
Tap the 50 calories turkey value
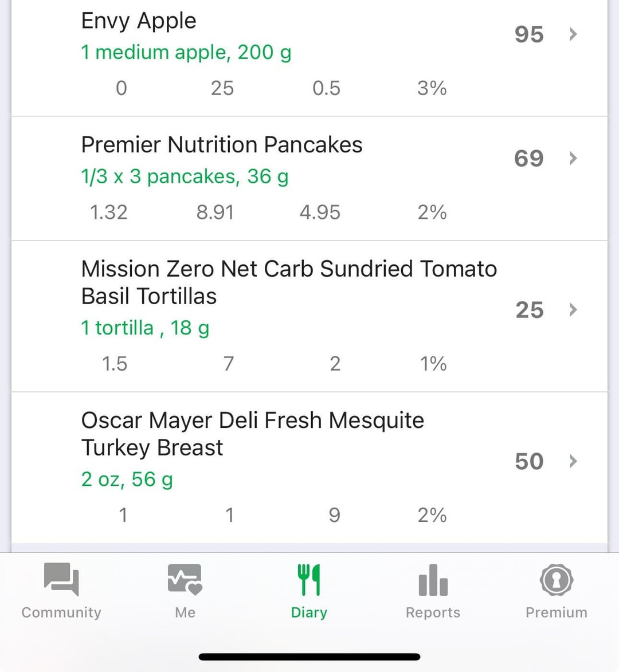tap(530, 462)
